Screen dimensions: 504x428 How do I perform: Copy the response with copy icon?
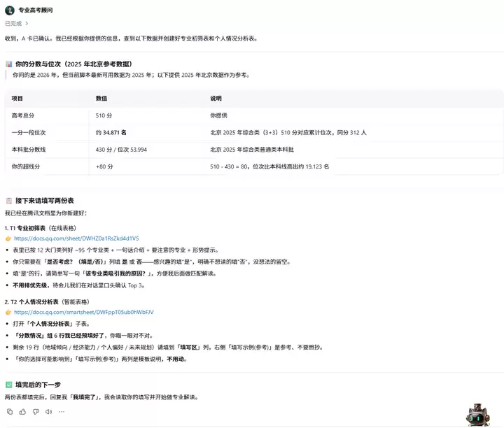pyautogui.click(x=10, y=412)
